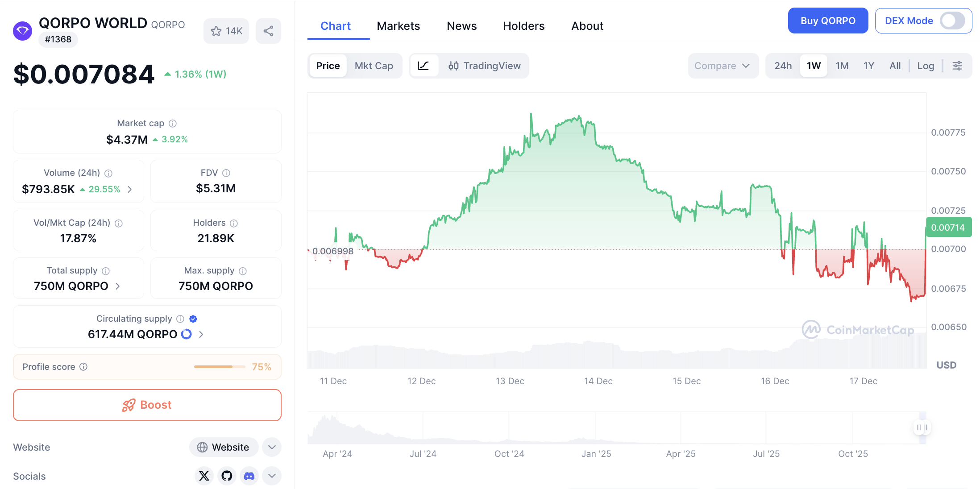
Task: Toggle Log scale on chart
Action: point(925,66)
